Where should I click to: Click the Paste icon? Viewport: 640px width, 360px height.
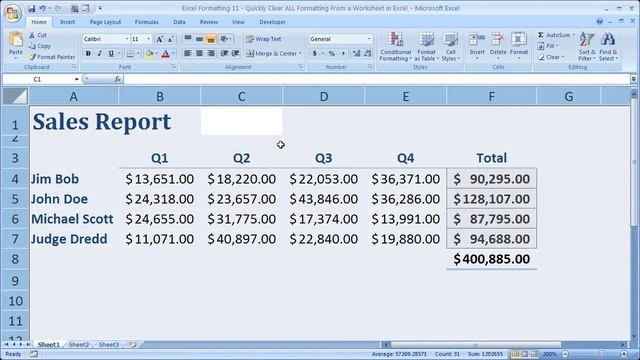coord(16,40)
